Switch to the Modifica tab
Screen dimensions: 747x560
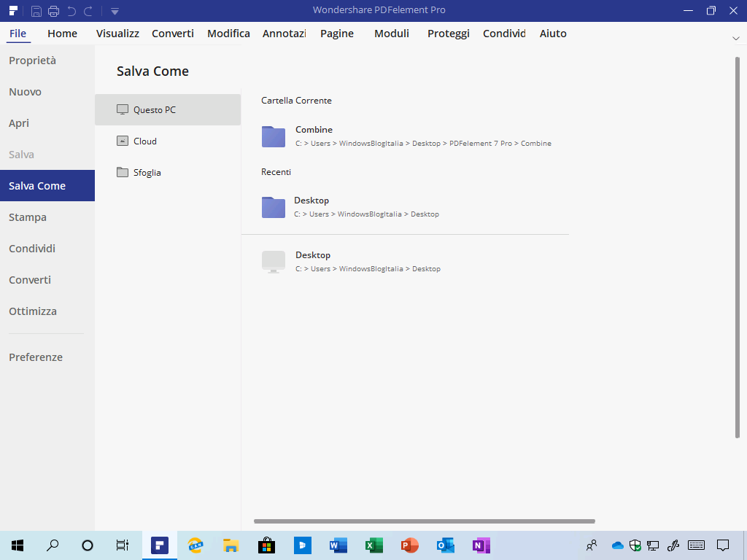228,34
